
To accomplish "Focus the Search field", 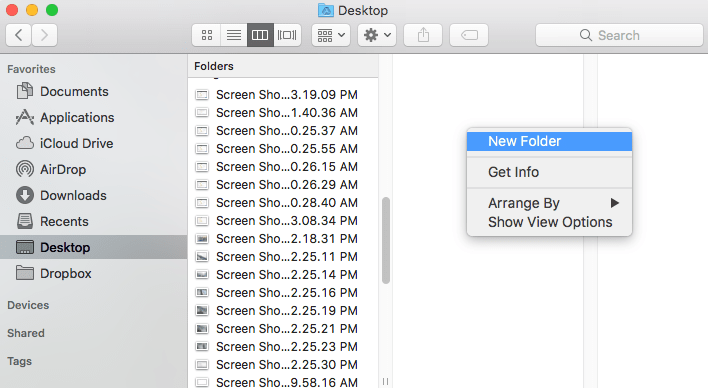I will click(619, 35).
